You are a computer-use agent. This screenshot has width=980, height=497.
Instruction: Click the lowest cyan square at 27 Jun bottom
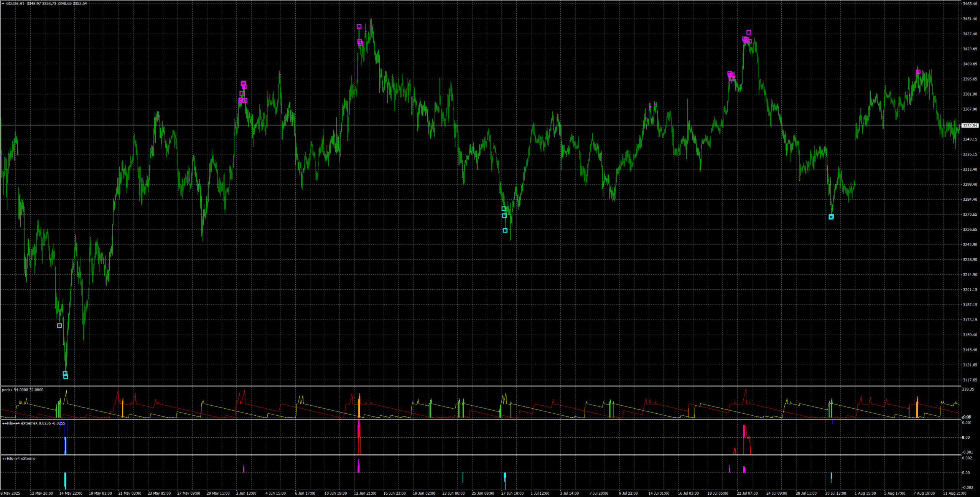(x=505, y=230)
